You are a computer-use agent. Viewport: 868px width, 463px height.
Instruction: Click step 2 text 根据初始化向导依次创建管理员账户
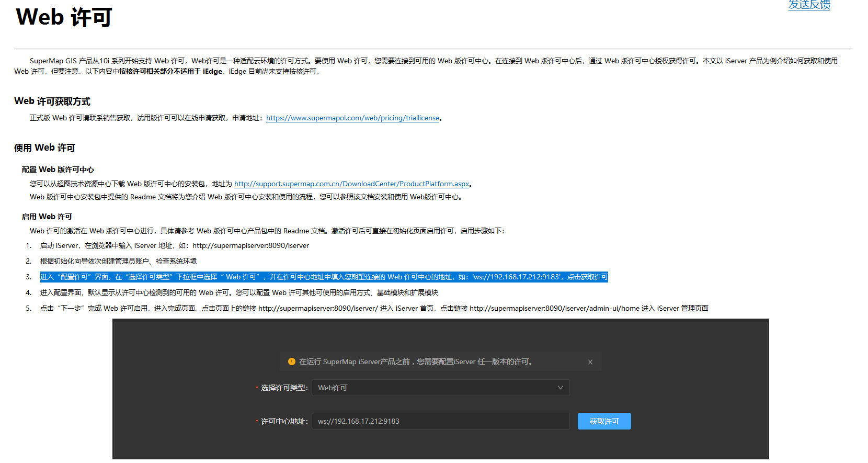point(119,262)
